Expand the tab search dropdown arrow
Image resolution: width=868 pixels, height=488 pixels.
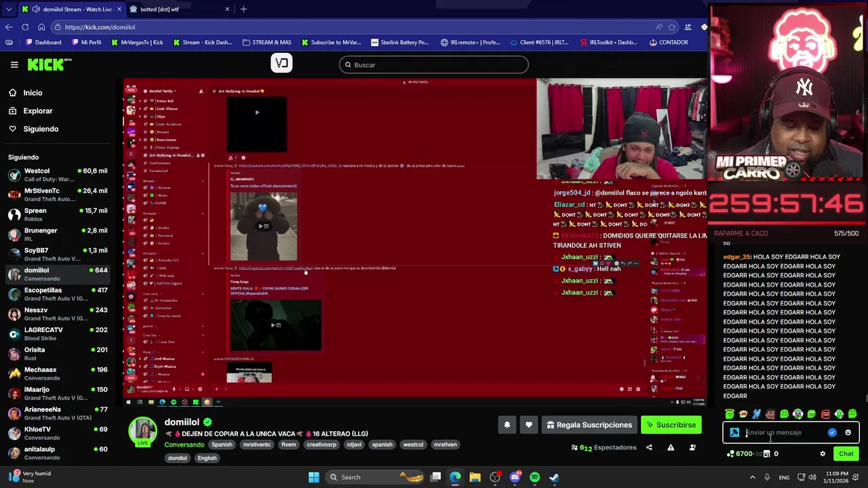(8, 9)
